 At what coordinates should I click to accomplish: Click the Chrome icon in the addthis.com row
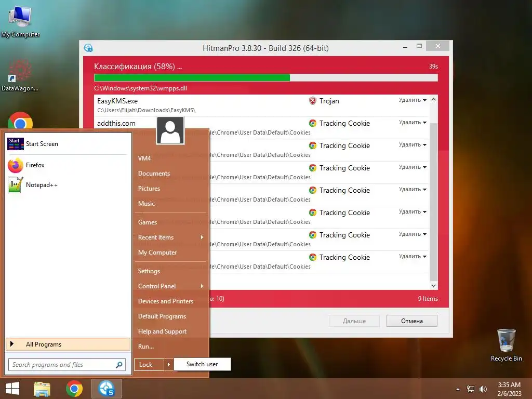click(312, 123)
